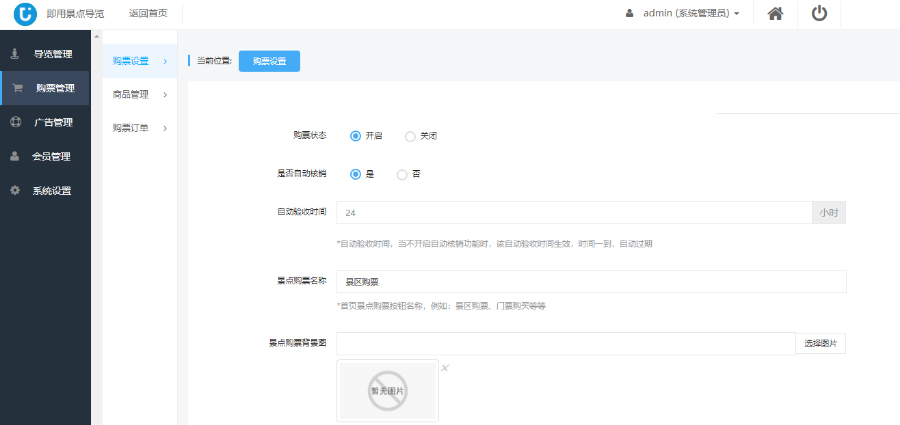The image size is (900, 425).
Task: Click the power logout icon
Action: (819, 14)
